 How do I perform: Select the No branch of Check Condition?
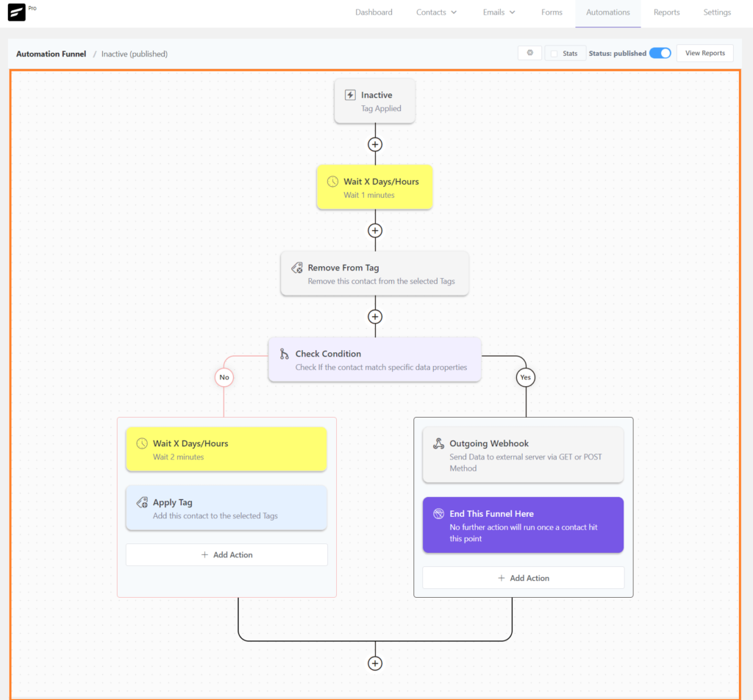point(224,377)
